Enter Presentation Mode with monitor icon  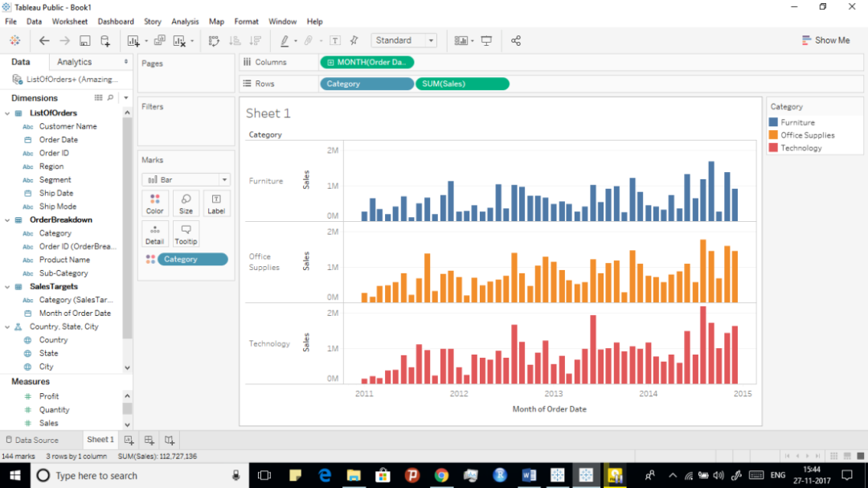486,40
